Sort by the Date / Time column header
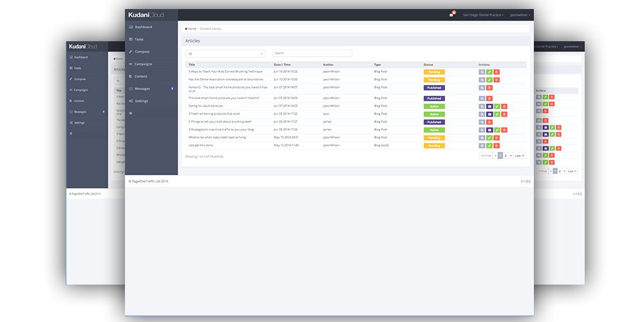The height and width of the screenshot is (322, 644). point(282,64)
